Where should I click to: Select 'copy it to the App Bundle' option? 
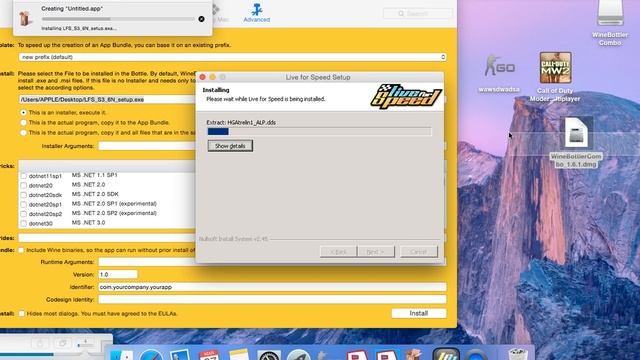[23, 122]
